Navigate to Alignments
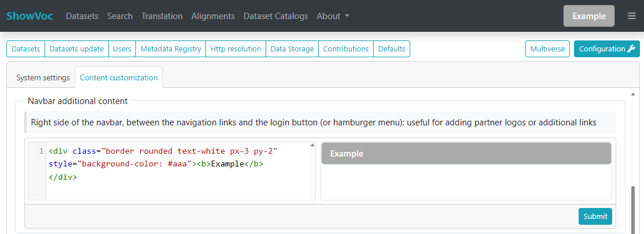 pos(213,16)
